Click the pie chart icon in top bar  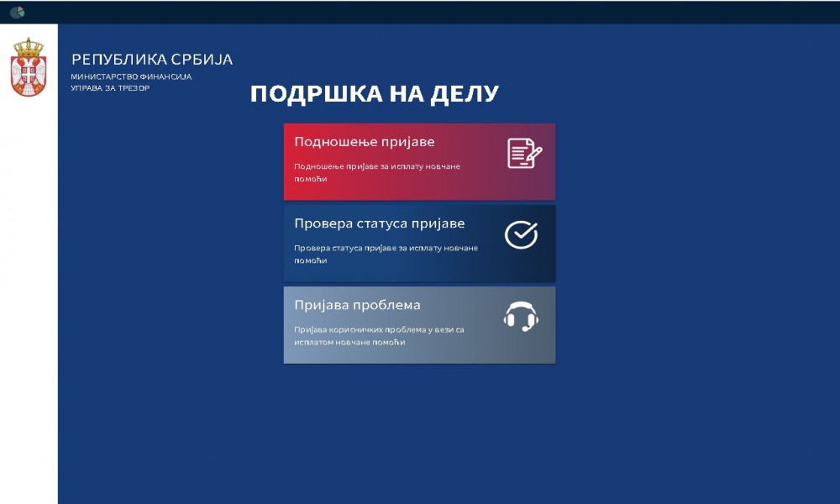(x=17, y=12)
